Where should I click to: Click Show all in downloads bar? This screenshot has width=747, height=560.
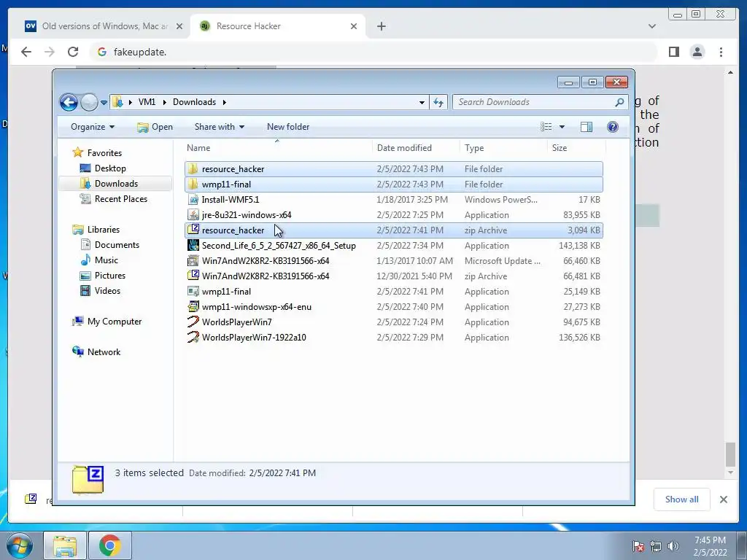pos(682,499)
